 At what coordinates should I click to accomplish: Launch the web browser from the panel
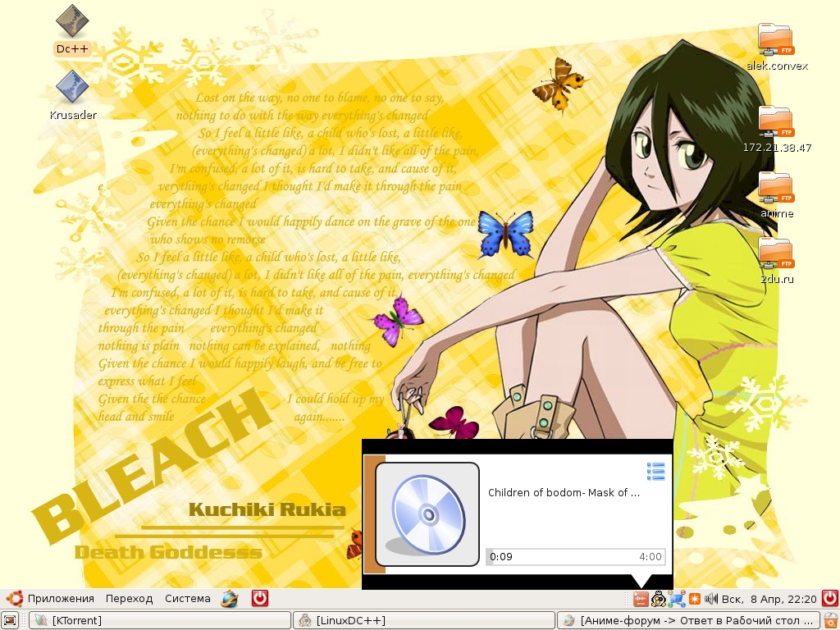pos(230,599)
